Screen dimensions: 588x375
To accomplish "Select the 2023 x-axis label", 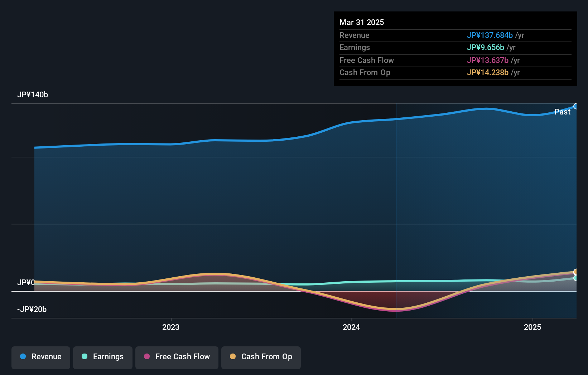I will pyautogui.click(x=171, y=327).
